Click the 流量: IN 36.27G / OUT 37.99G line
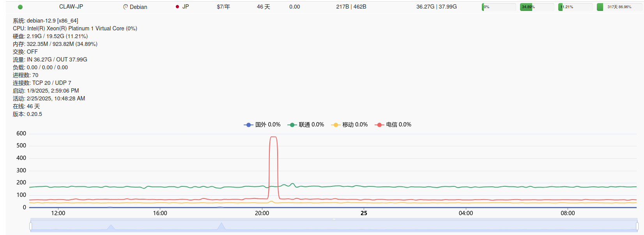The image size is (644, 235). coord(50,60)
